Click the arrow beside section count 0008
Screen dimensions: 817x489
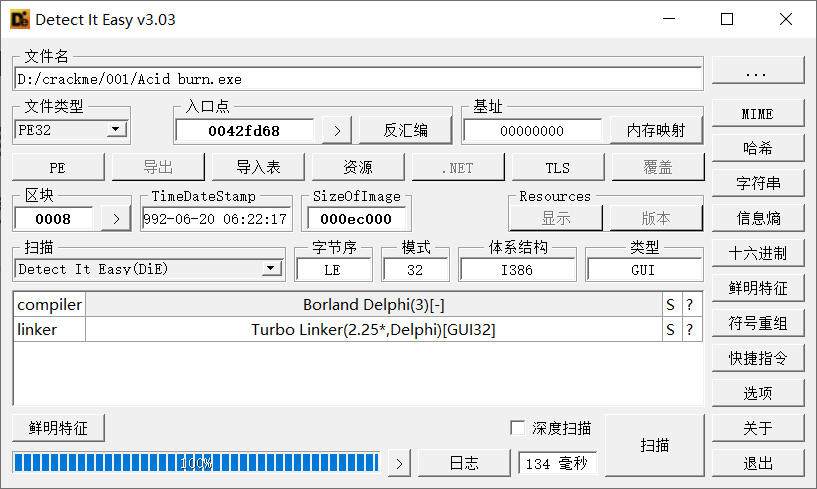[x=116, y=218]
